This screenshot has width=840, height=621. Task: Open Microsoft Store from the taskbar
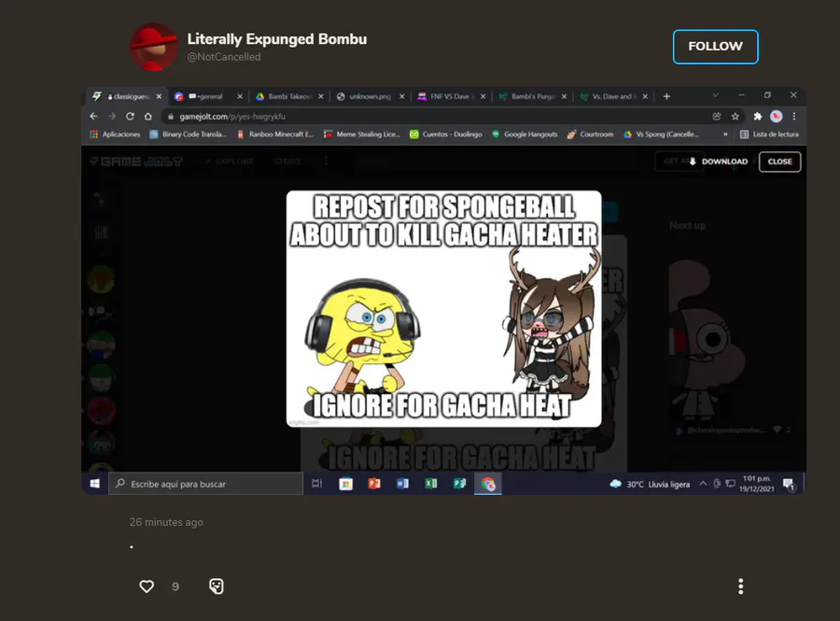346,484
